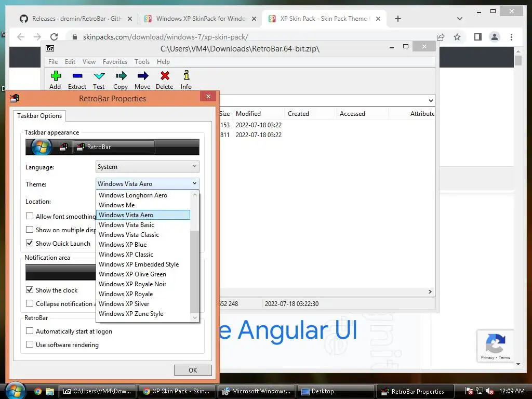Enable Collapse notification area checkbox
Screen dimensions: 532x399
coord(30,303)
